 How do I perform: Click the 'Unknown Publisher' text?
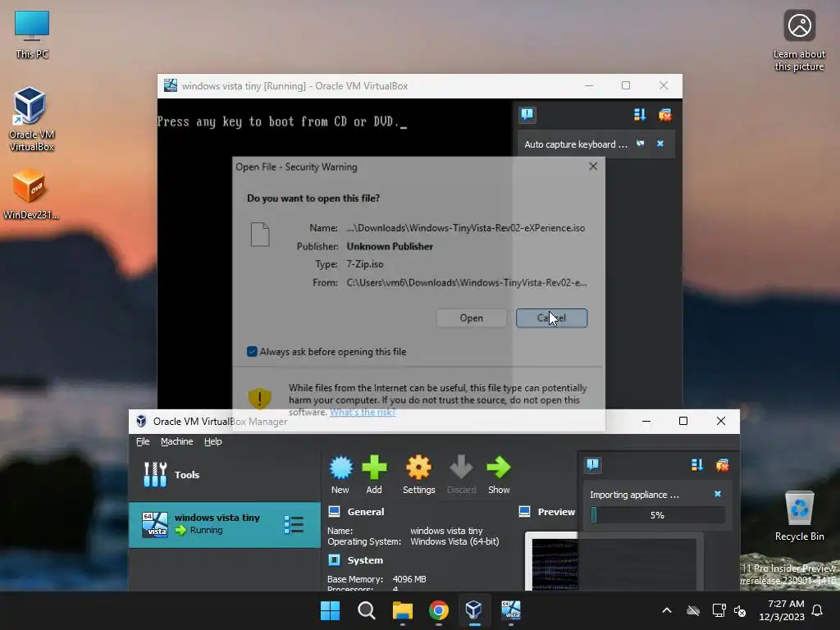[x=390, y=246]
